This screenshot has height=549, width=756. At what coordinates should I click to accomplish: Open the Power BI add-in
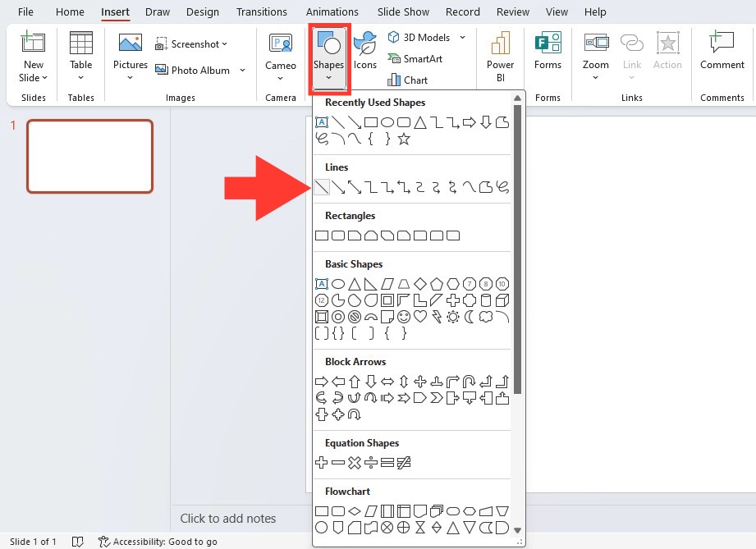tap(500, 57)
